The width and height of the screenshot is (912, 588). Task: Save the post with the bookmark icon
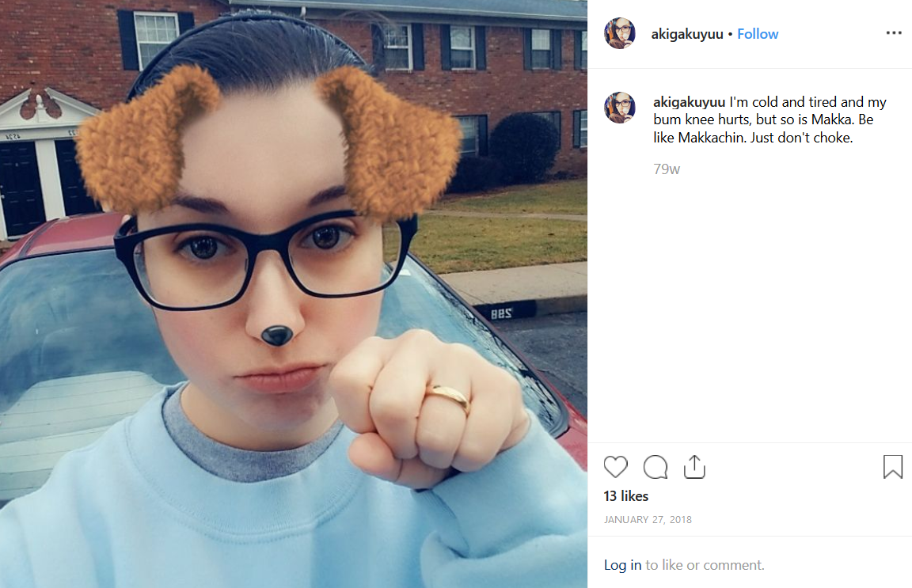click(892, 467)
